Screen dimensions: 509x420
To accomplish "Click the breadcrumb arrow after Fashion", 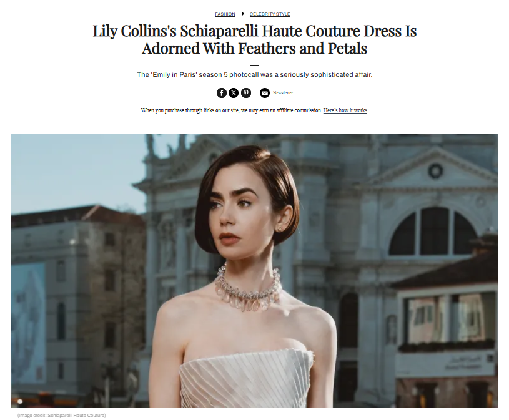I will [x=242, y=14].
